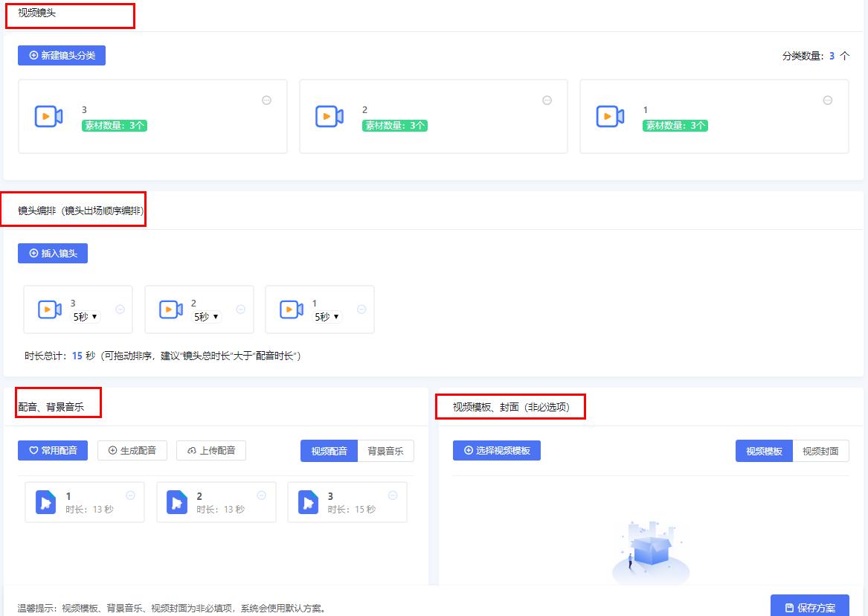Viewport: 868px width, 616px height.
Task: Click the audio file icon of dubbing clip 3
Action: tap(307, 501)
